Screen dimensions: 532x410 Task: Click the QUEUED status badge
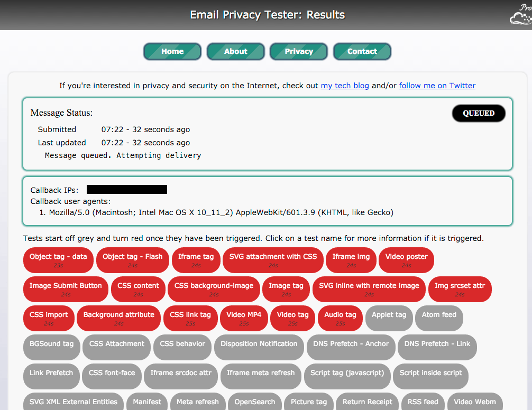(x=478, y=113)
